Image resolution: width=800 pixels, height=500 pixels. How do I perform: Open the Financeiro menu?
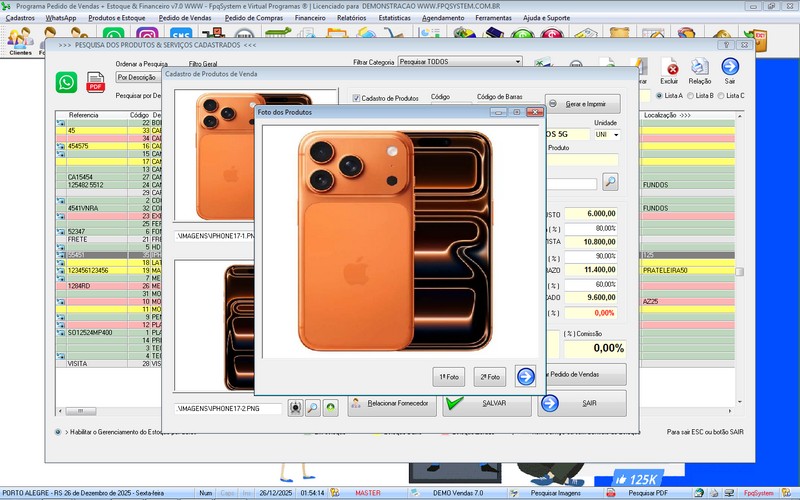click(310, 18)
